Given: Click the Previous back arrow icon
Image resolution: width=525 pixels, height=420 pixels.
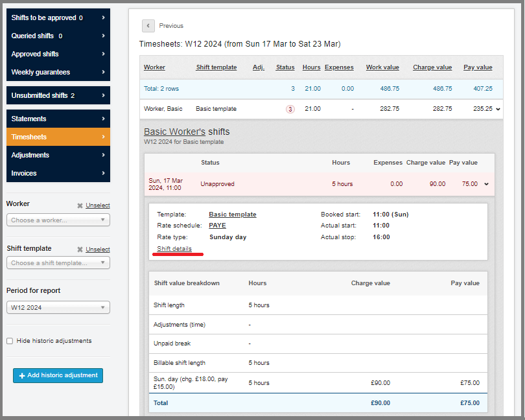Looking at the screenshot, I should (148, 25).
